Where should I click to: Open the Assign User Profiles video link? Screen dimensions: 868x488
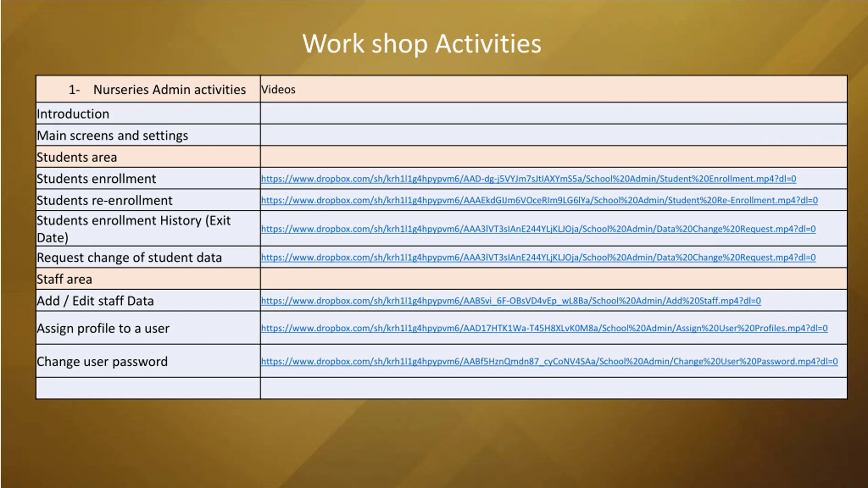click(x=544, y=328)
